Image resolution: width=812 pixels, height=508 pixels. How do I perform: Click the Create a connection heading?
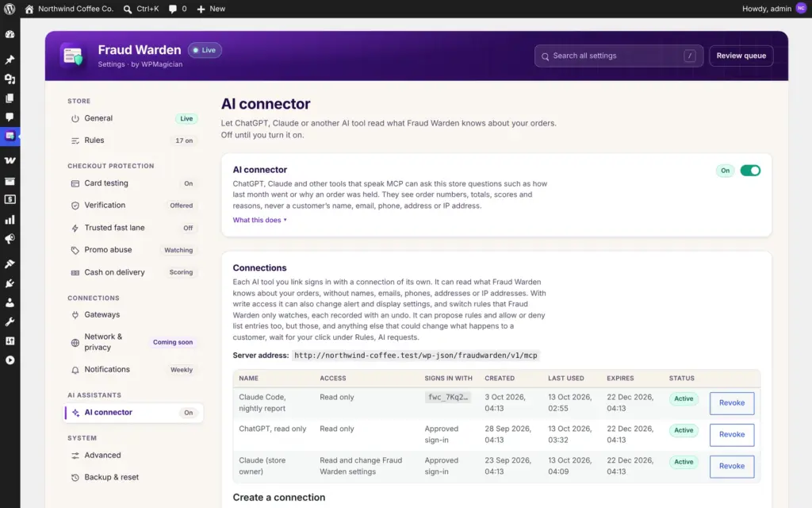click(279, 497)
